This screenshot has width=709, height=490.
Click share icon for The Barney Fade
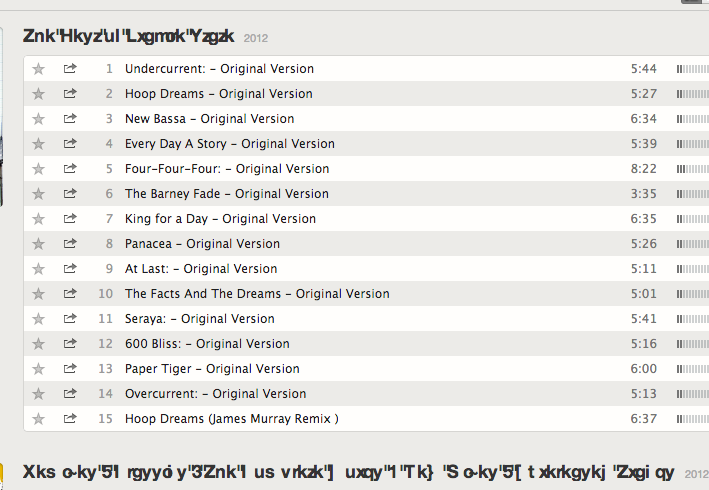(70, 194)
